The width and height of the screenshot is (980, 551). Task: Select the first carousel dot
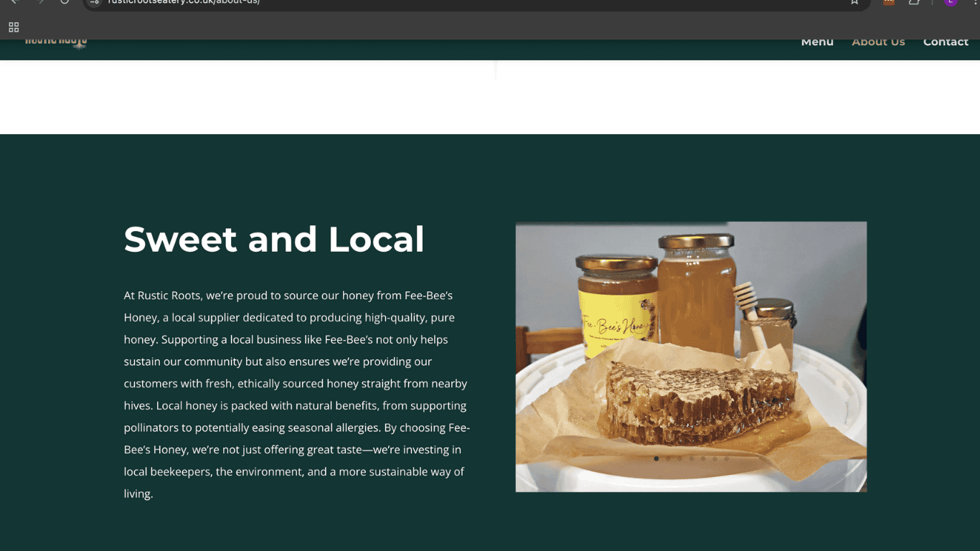656,458
